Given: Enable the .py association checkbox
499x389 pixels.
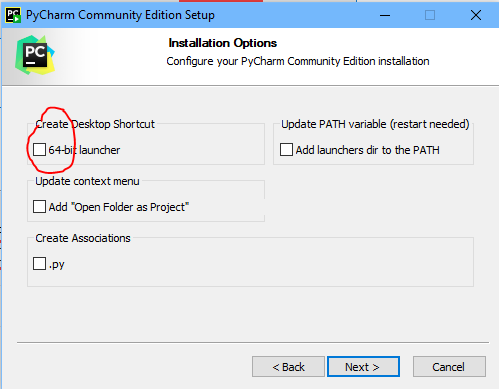Looking at the screenshot, I should (39, 264).
